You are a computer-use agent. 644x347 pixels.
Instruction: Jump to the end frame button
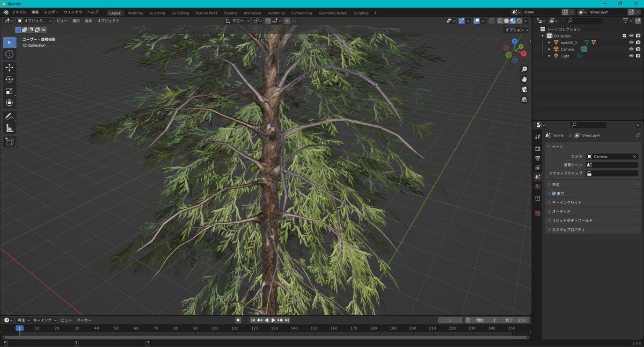tap(287, 320)
